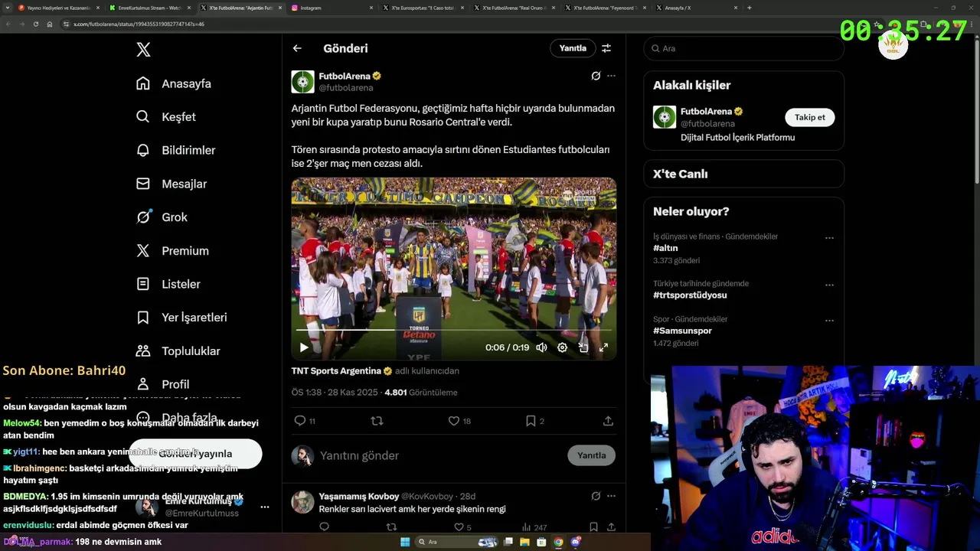This screenshot has height=551, width=980.
Task: Toggle video picture-in-picture mode
Action: (x=583, y=347)
